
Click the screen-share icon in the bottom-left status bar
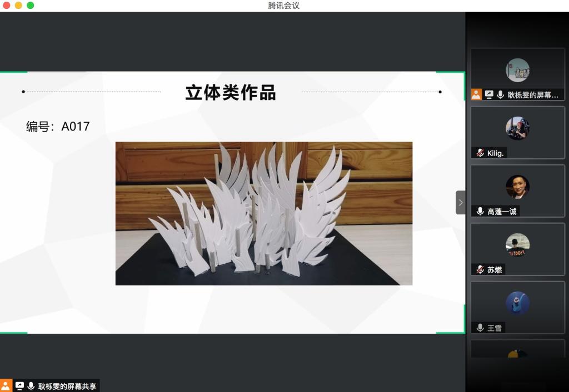(19, 386)
